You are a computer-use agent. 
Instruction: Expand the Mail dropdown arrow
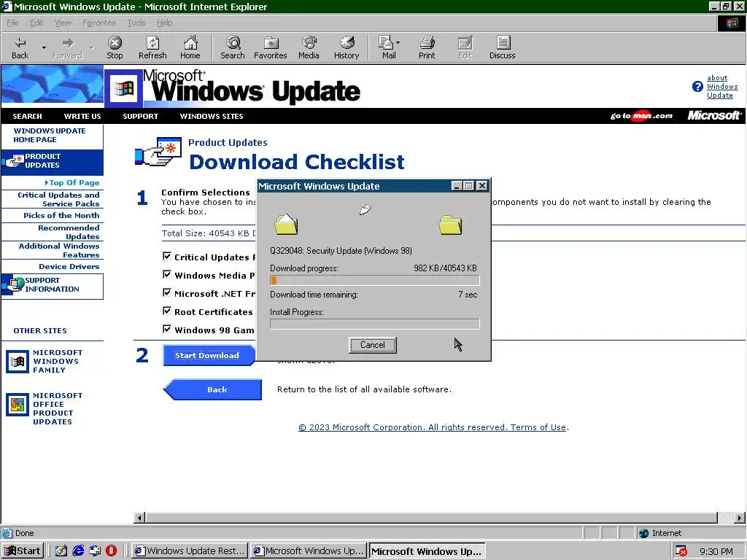click(398, 43)
